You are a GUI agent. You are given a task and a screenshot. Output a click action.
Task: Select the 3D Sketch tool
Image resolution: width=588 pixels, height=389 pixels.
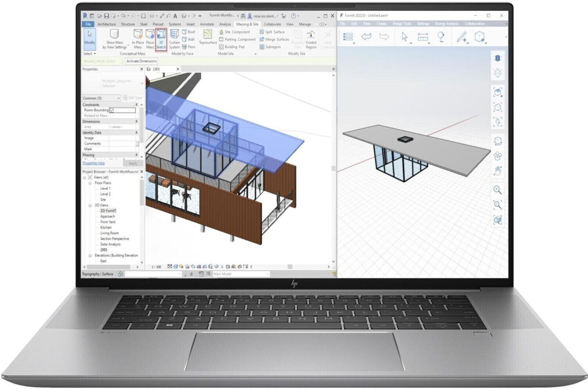(161, 39)
